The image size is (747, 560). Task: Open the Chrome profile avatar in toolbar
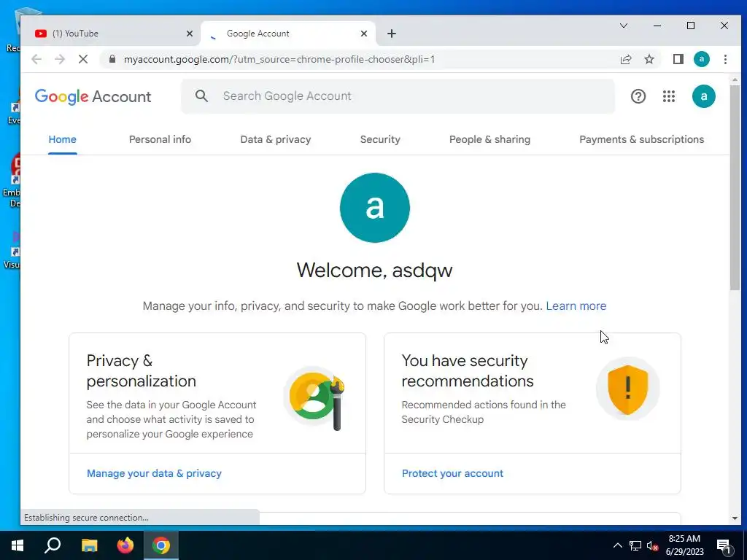701,59
